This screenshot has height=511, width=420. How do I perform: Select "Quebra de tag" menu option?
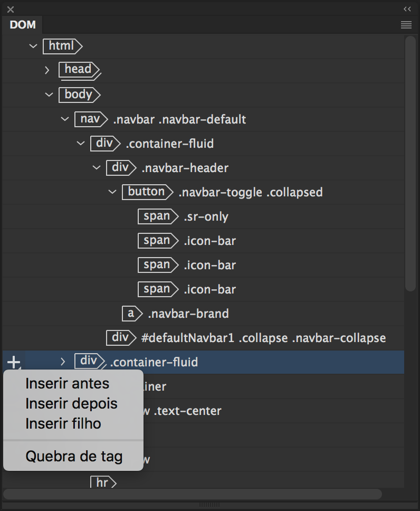(74, 456)
